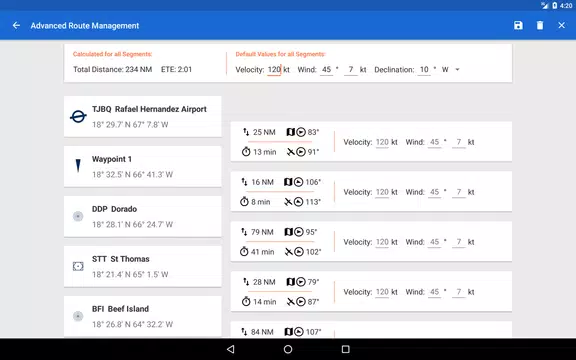Screen dimensions: 576x360
Task: Tap the map course icon beside 106°
Action: click(288, 182)
